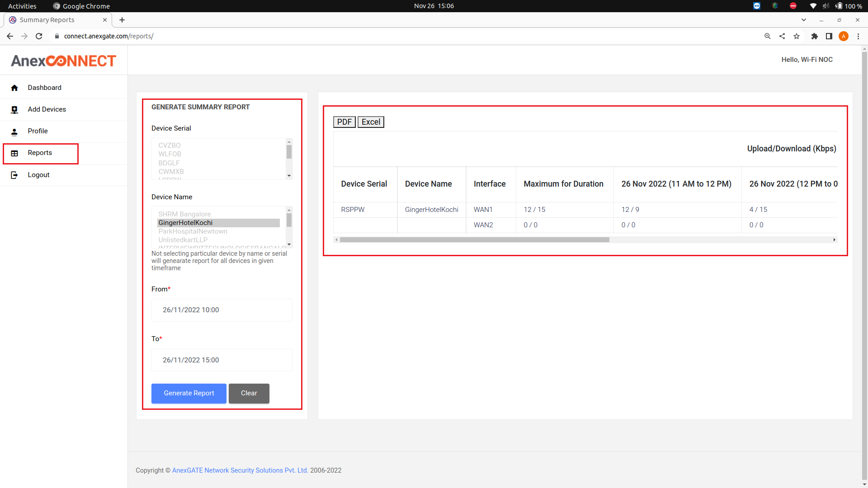The image size is (868, 488).
Task: Click the browser address bar URL
Action: coord(108,36)
